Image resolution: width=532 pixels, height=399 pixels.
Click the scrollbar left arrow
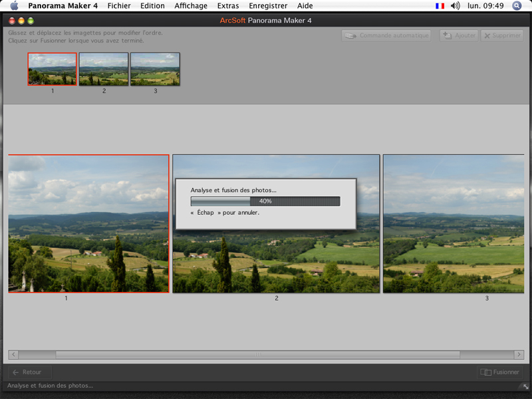(x=13, y=354)
